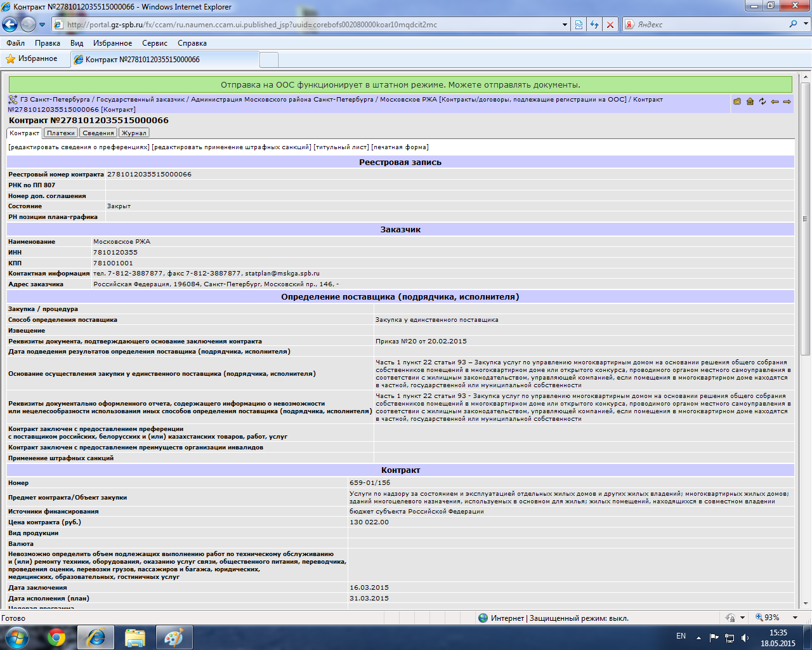The height and width of the screenshot is (650, 812).
Task: Select the Контракт page tab
Action: click(25, 133)
